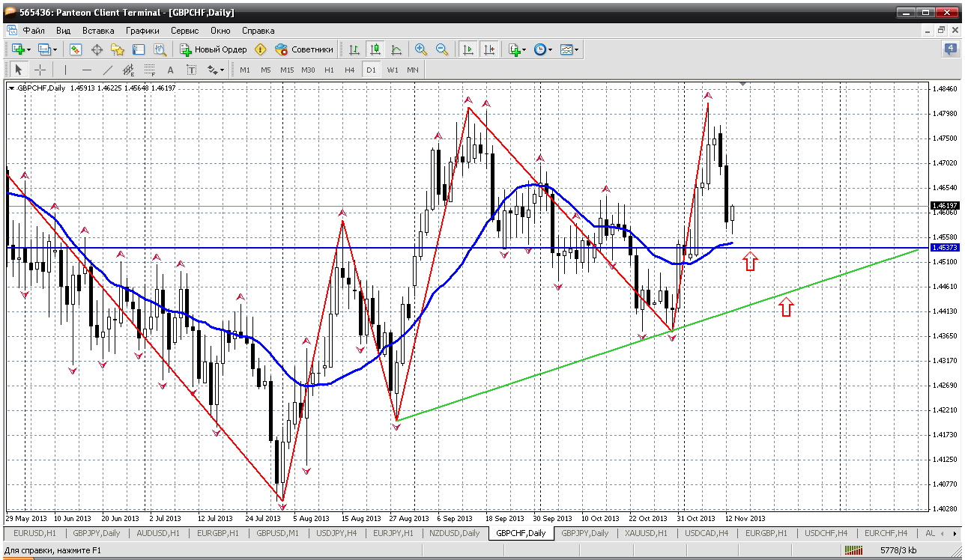The width and height of the screenshot is (965, 560).
Task: Toggle Советники expert advisors
Action: [304, 49]
